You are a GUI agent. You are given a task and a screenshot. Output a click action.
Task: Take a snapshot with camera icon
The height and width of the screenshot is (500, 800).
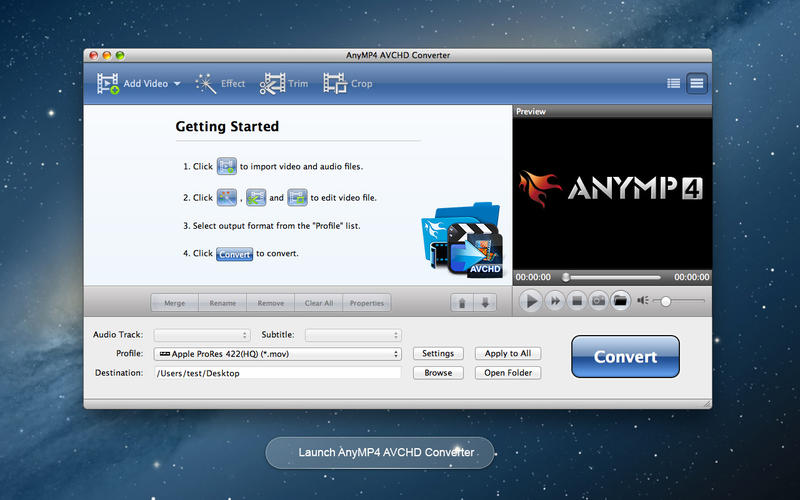coord(598,300)
